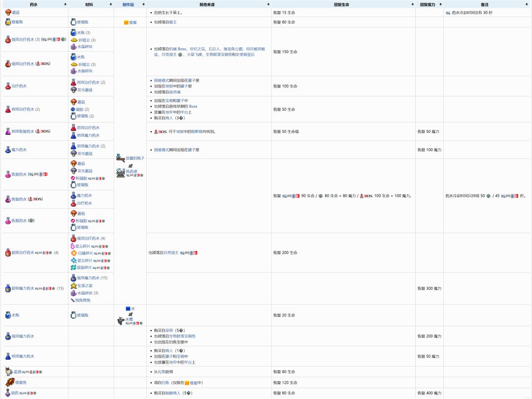Image resolution: width=532 pixels, height=399 pixels.
Task: Open the 钓鱼 link in 蜂蜜鱼 row
Action: click(x=165, y=383)
